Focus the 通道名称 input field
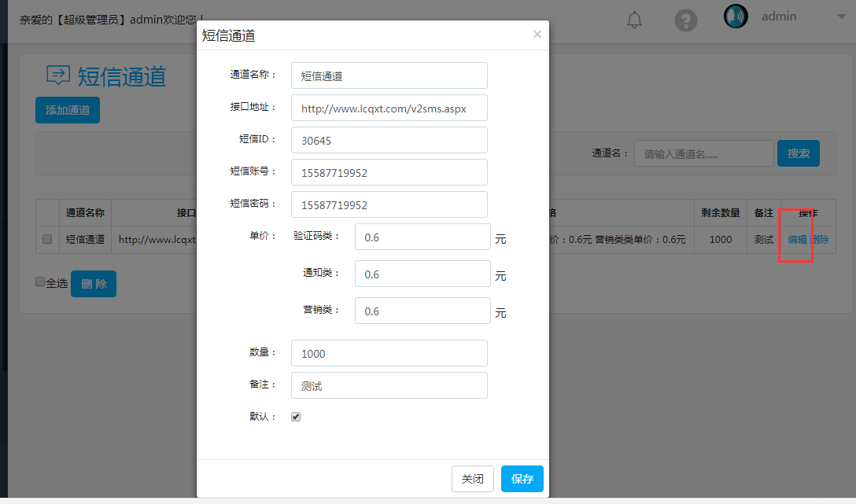The height and width of the screenshot is (504, 856). point(389,75)
